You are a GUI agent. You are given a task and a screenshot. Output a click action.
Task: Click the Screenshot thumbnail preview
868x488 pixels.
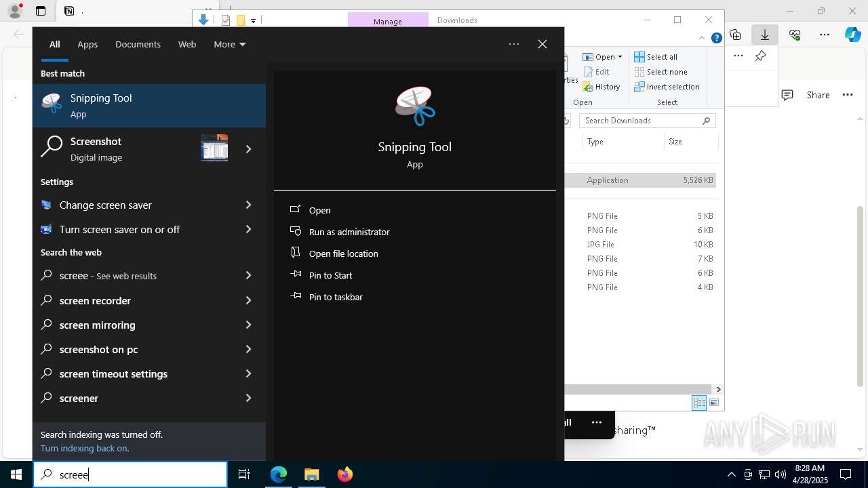pos(214,148)
